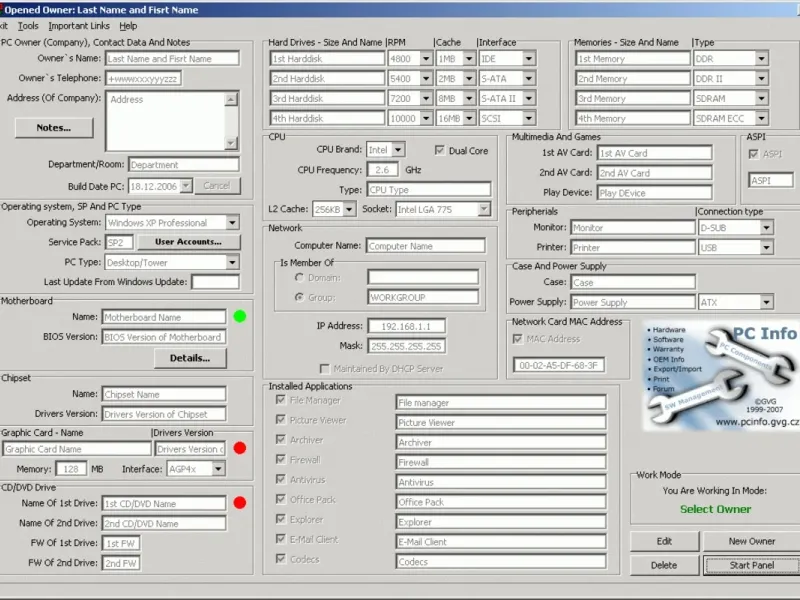Enable Maintained By DHCP Server checkbox

click(x=325, y=369)
